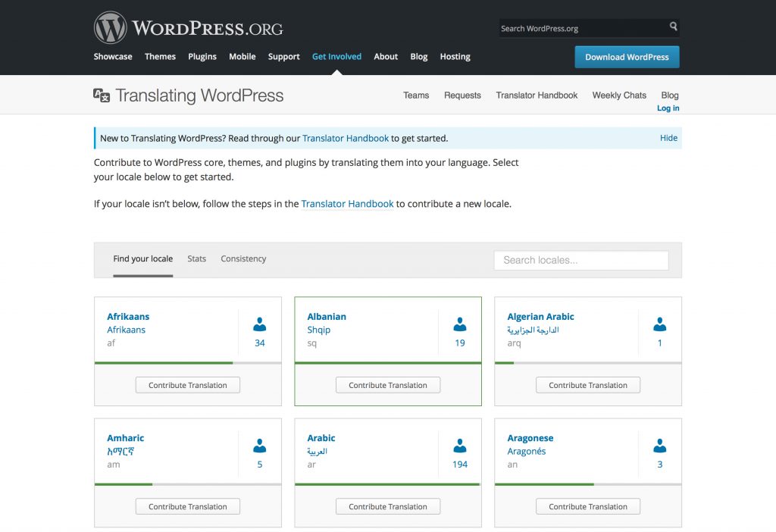The image size is (776, 532).
Task: Click the translation icon beside Translating WordPress
Action: coord(102,95)
